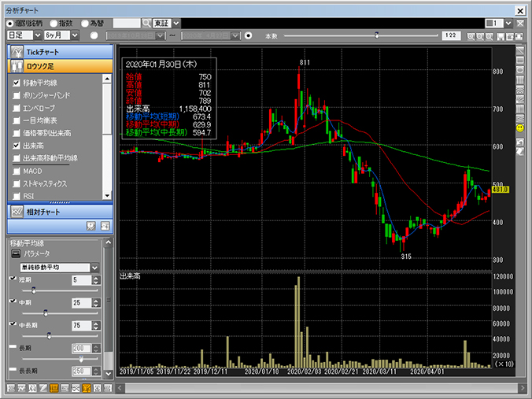Toggle the 中長期 moving average checkbox
Image resolution: width=532 pixels, height=399 pixels.
(13, 323)
